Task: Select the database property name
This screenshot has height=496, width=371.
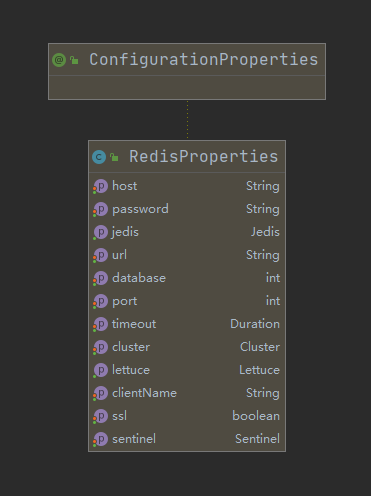Action: pos(139,278)
